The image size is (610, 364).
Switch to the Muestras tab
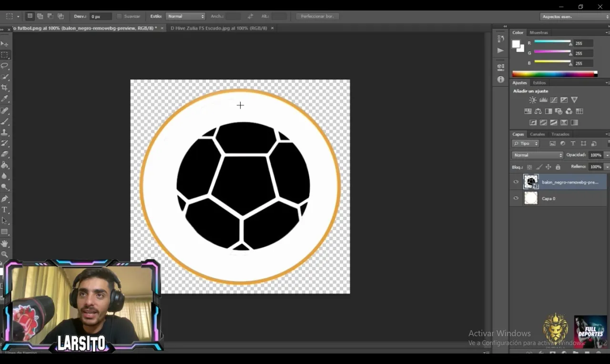coord(539,32)
